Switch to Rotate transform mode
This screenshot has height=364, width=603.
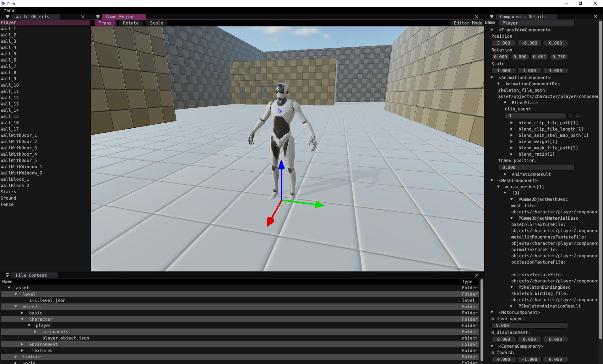[x=131, y=23]
